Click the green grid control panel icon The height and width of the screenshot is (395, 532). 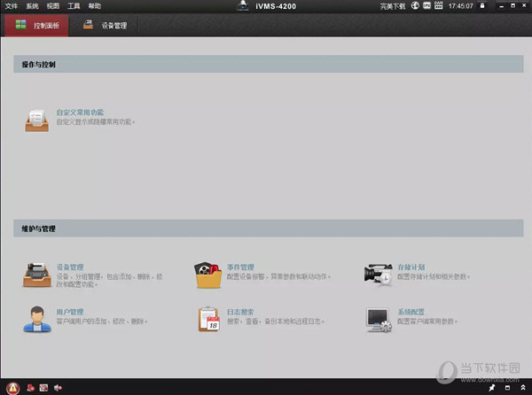(x=20, y=25)
